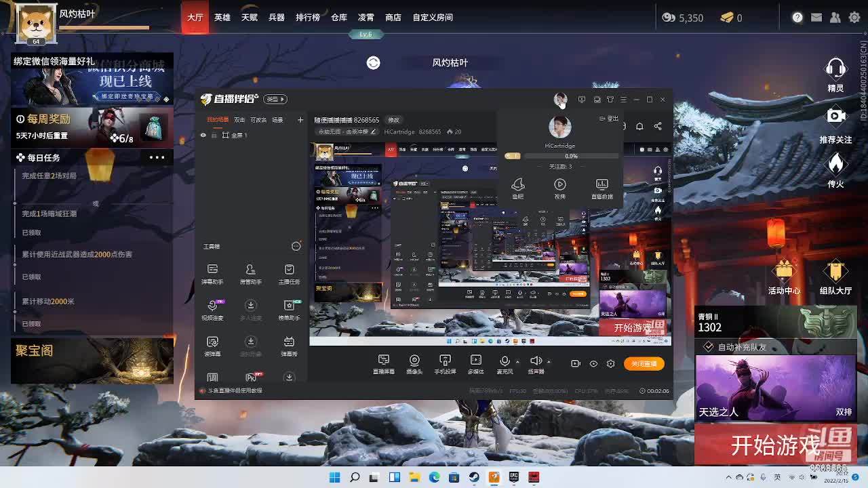Select 我的场景 scene tab
This screenshot has width=868, height=488.
tap(218, 120)
